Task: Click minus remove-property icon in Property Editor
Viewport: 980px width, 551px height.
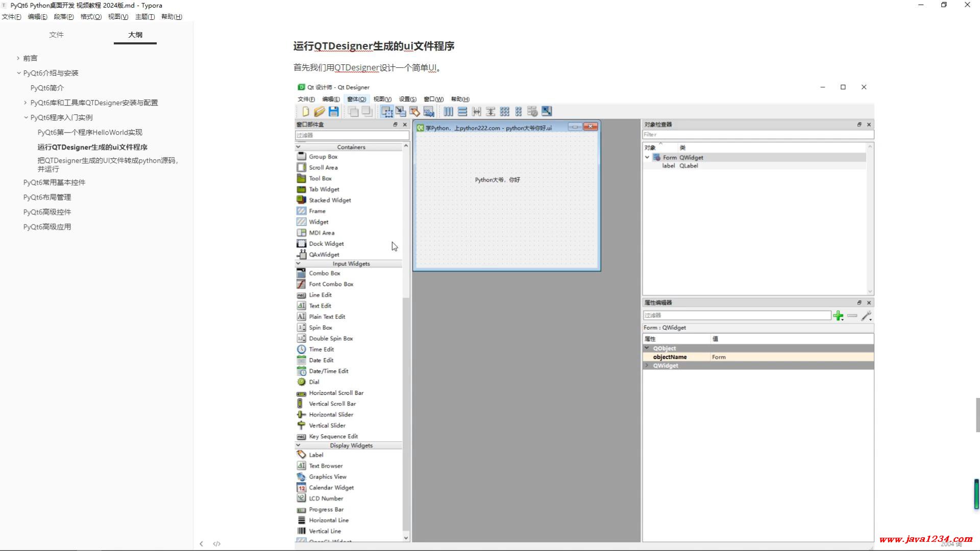Action: pos(852,316)
